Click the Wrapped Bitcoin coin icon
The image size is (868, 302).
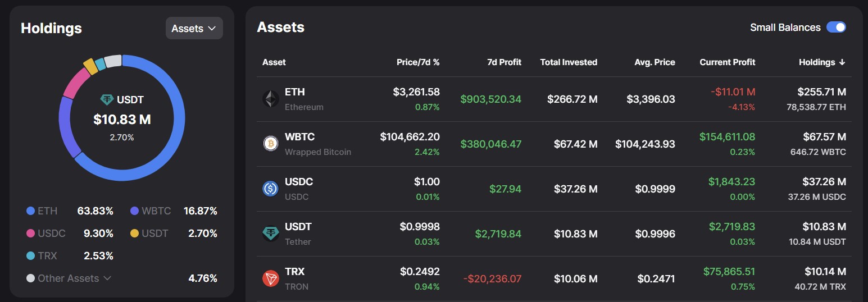[271, 144]
